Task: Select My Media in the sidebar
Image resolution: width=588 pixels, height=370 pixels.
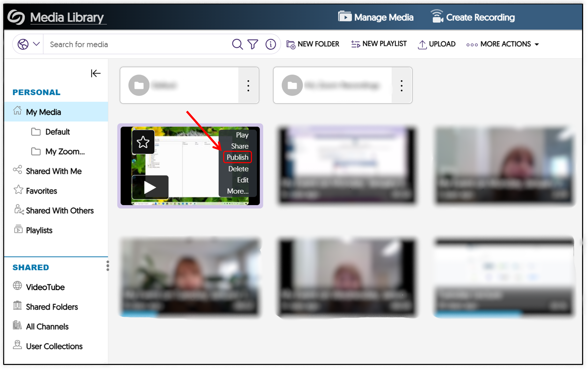Action: pos(56,112)
